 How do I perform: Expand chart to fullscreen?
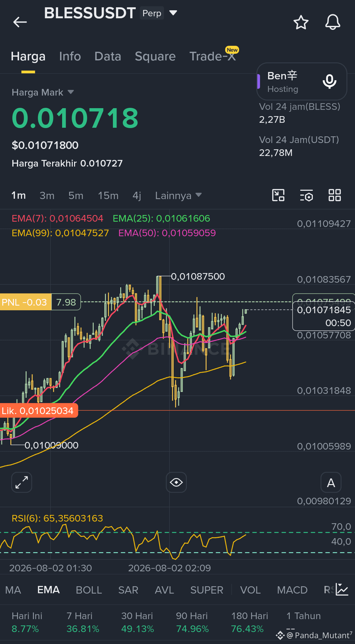(x=22, y=482)
